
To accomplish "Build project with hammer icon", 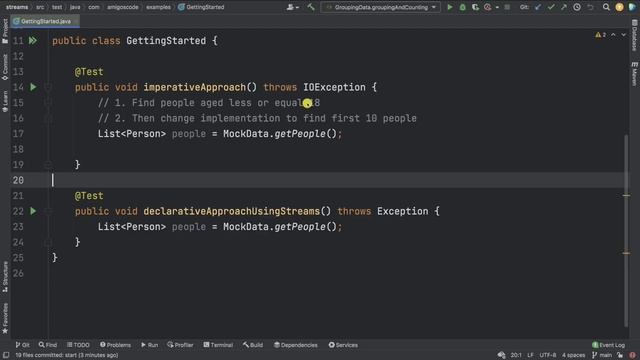I will tap(311, 7).
